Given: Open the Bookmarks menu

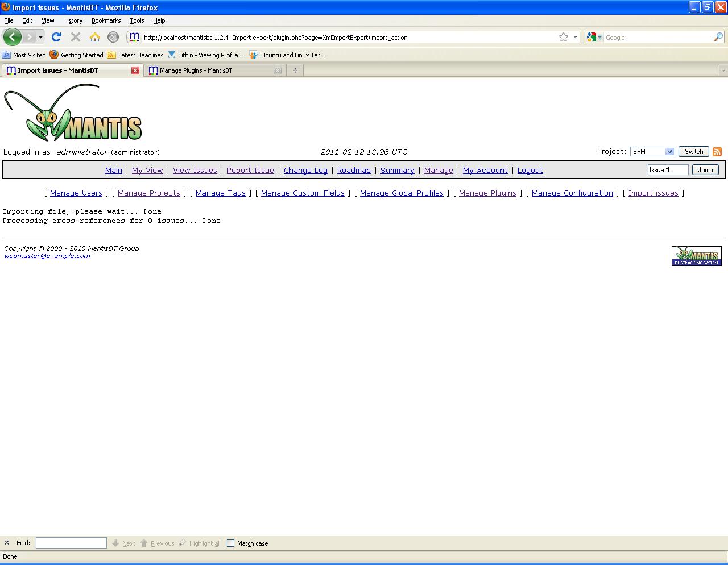Looking at the screenshot, I should pyautogui.click(x=106, y=20).
